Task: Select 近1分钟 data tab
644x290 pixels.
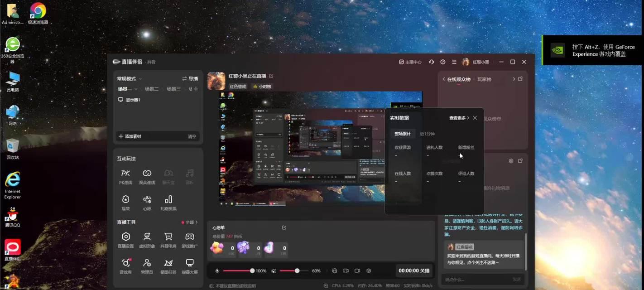Action: 427,134
